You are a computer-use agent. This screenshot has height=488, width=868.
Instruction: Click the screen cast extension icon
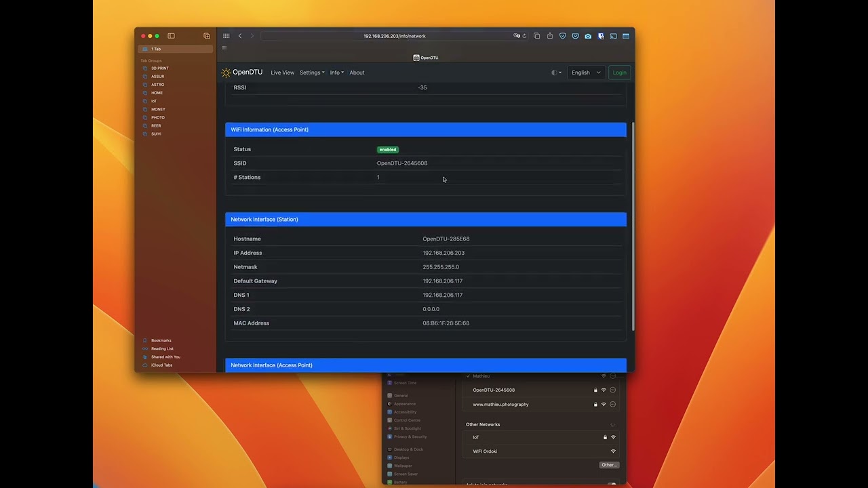(613, 36)
